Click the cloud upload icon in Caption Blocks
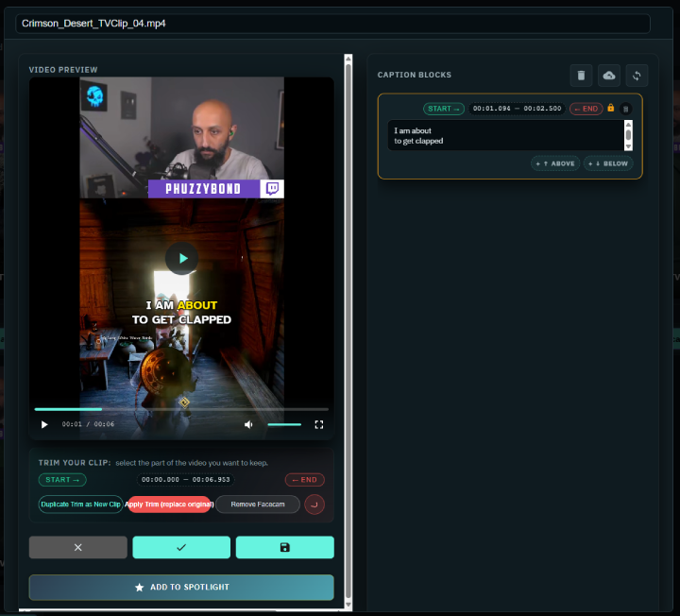Viewport: 680px width, 616px height. [x=609, y=76]
